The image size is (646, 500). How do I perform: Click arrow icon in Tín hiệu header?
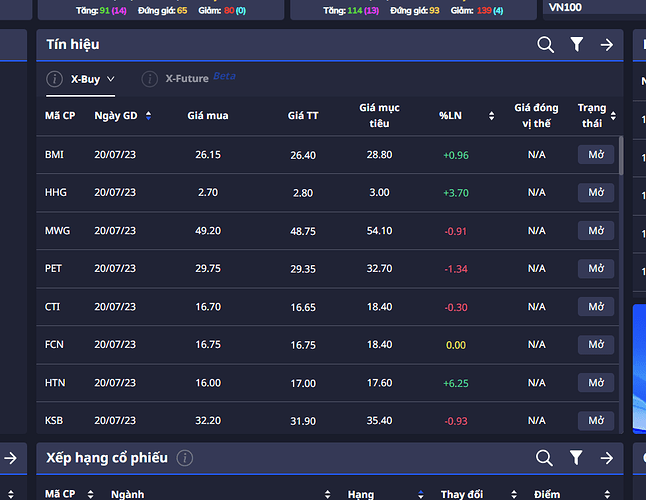pos(606,44)
